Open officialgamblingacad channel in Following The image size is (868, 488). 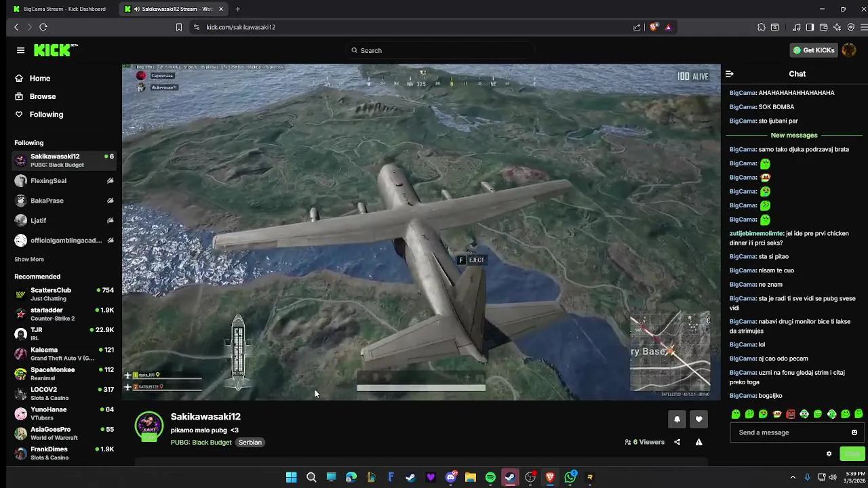[64, 240]
